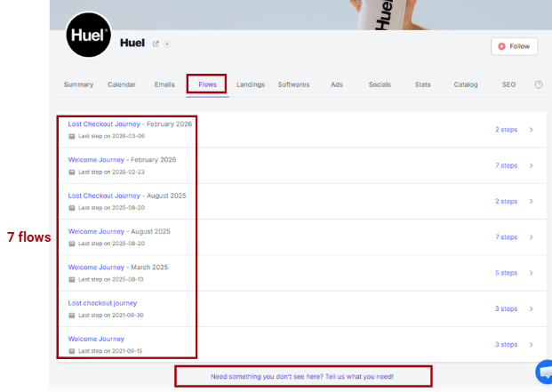This screenshot has height=392, width=552.
Task: Open the Ads tab
Action: pyautogui.click(x=337, y=84)
